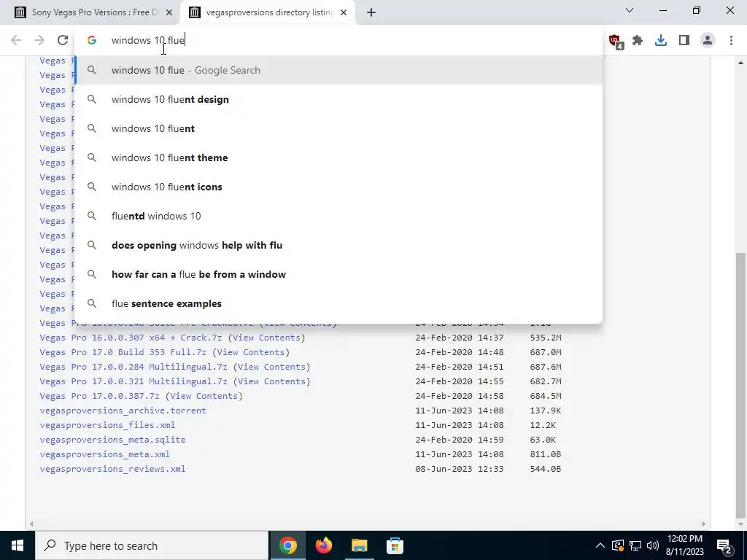Open the notification center icon
Screen dimensions: 747x560
pos(724,545)
